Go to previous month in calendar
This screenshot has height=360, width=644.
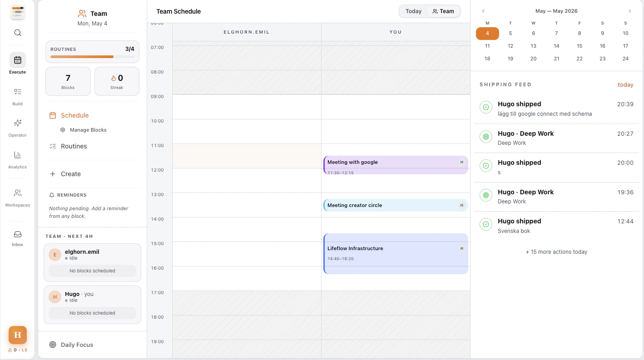point(483,11)
